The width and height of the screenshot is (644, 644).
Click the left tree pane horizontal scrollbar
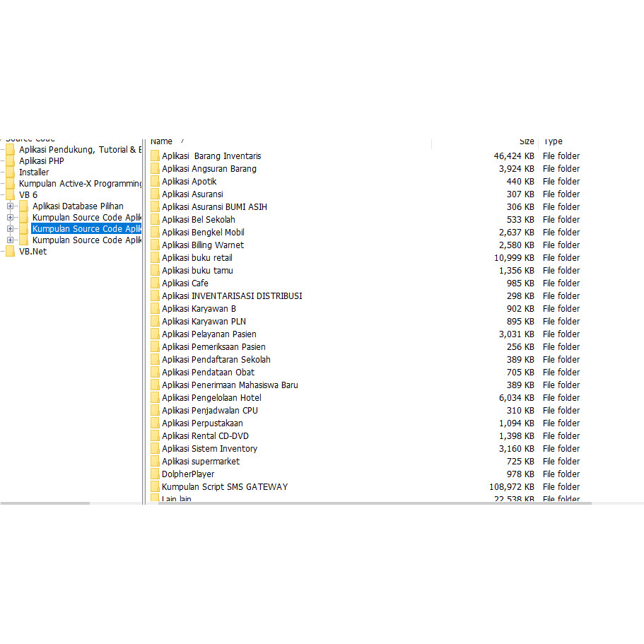(x=45, y=503)
